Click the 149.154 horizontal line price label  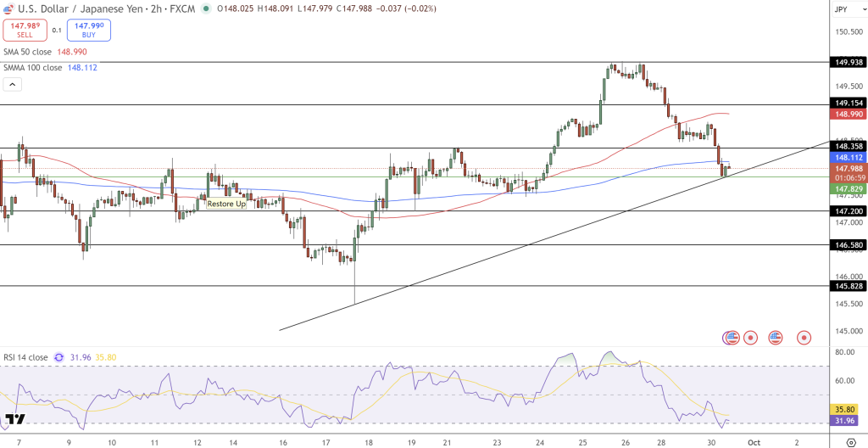[x=847, y=104]
